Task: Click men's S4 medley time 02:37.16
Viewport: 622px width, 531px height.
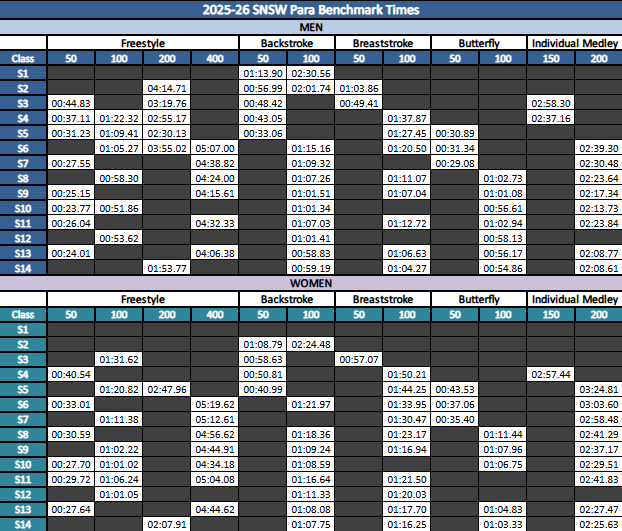Action: pyautogui.click(x=551, y=118)
